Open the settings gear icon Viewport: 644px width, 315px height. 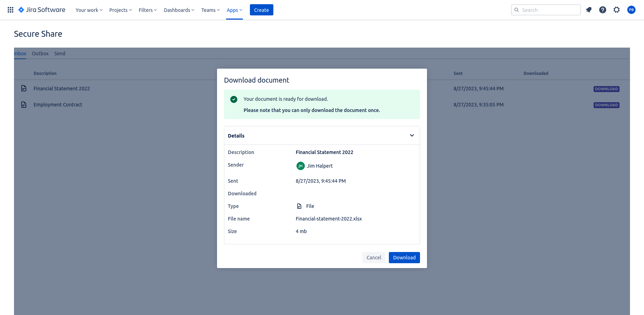click(x=617, y=10)
